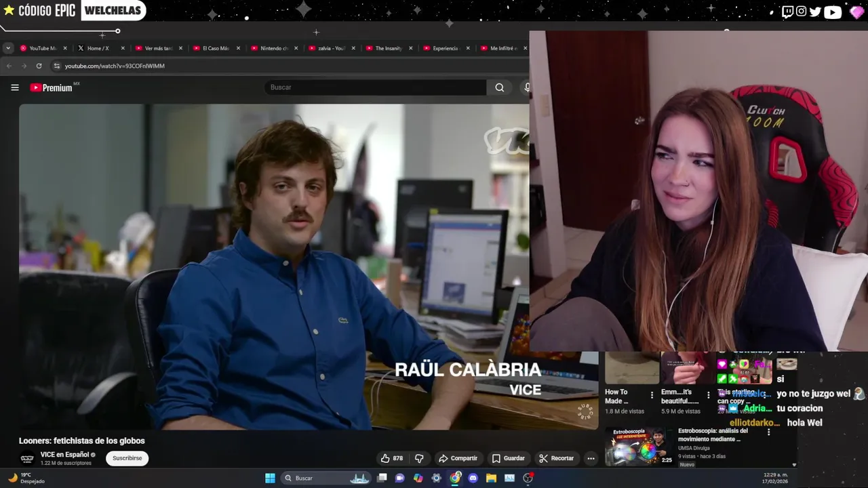868x488 pixels.
Task: Open the tab search chevron in Chrome
Action: (x=7, y=48)
